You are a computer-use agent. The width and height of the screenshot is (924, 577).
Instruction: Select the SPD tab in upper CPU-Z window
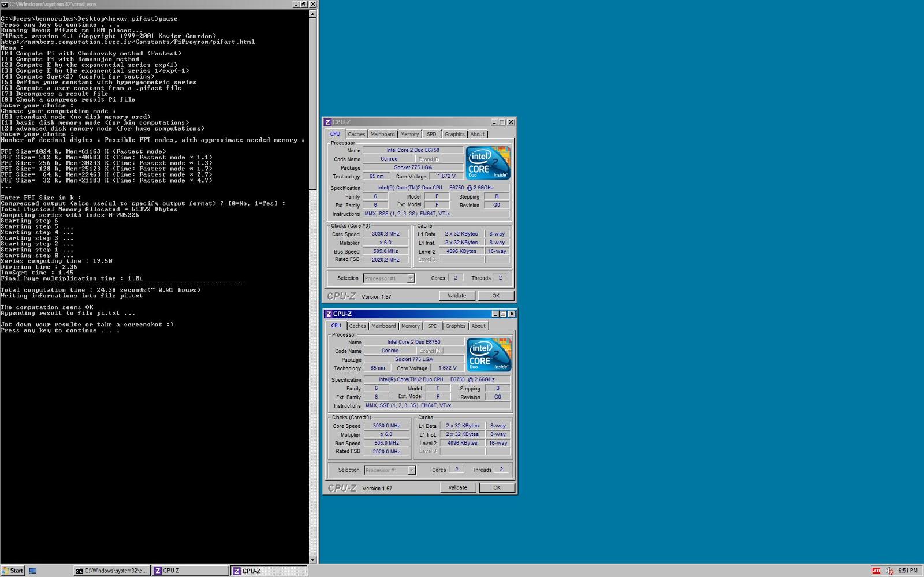431,134
